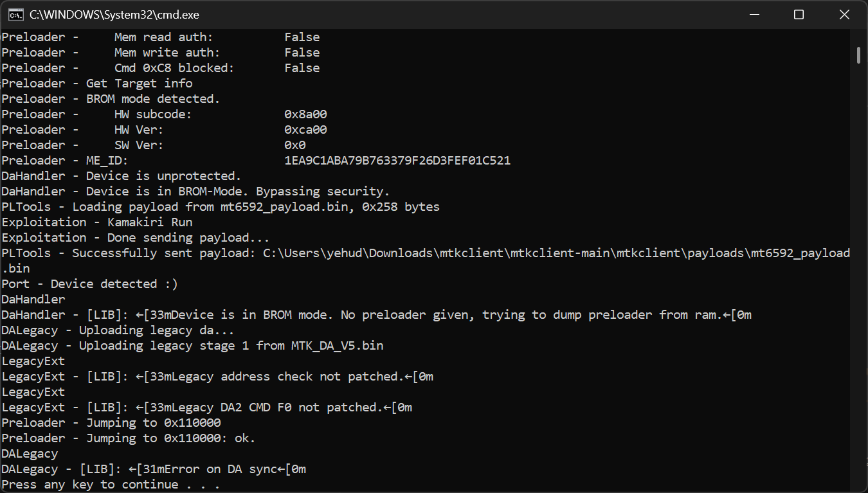This screenshot has height=493, width=868.
Task: Click the "Uploading legacy da..." line
Action: [x=118, y=330]
